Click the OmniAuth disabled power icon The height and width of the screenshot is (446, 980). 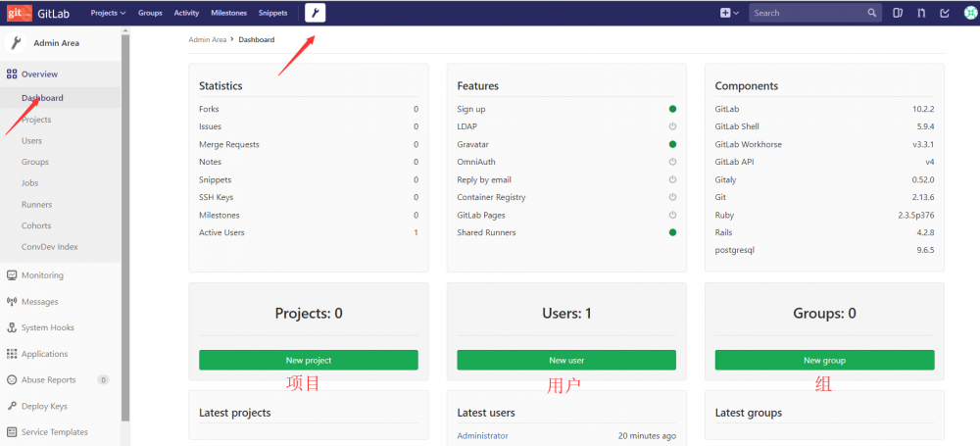coord(672,162)
